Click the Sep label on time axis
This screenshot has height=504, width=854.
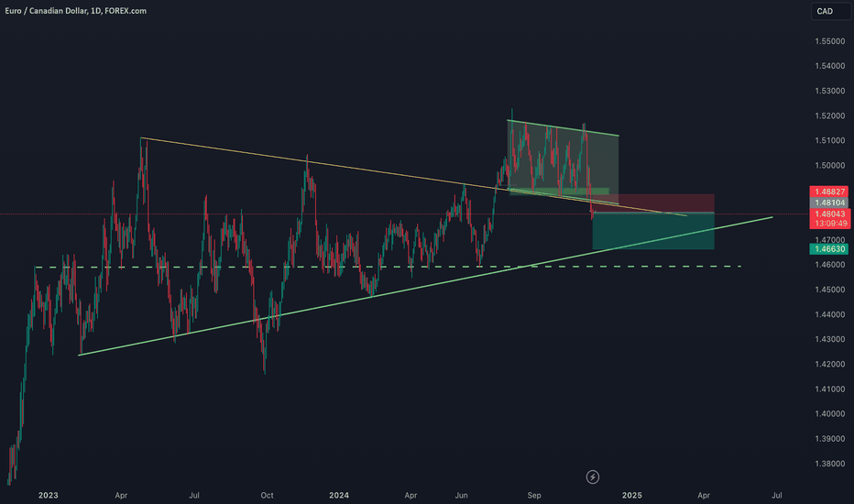(x=534, y=495)
